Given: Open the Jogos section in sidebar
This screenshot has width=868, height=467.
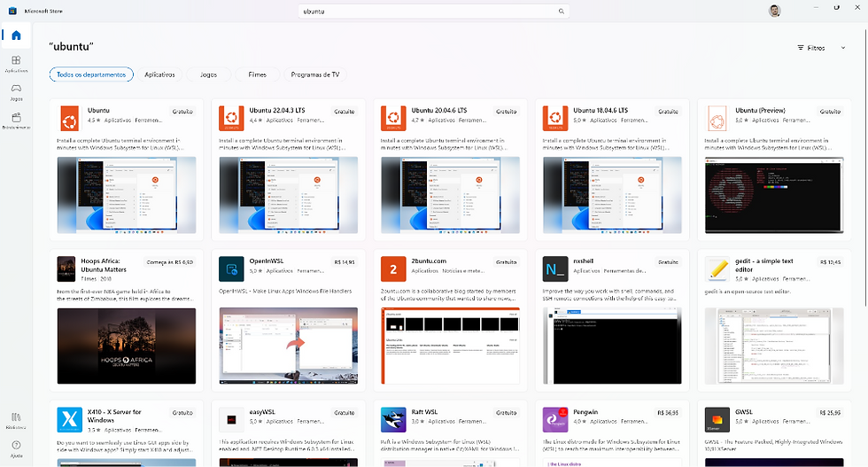Looking at the screenshot, I should coord(16,92).
